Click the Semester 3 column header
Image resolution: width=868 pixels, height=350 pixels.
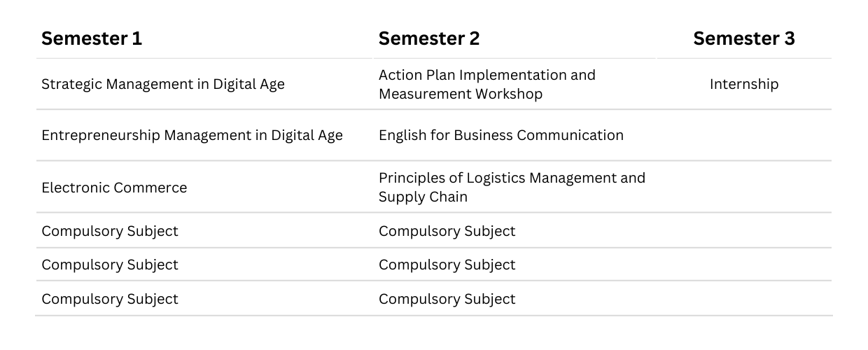tap(744, 38)
